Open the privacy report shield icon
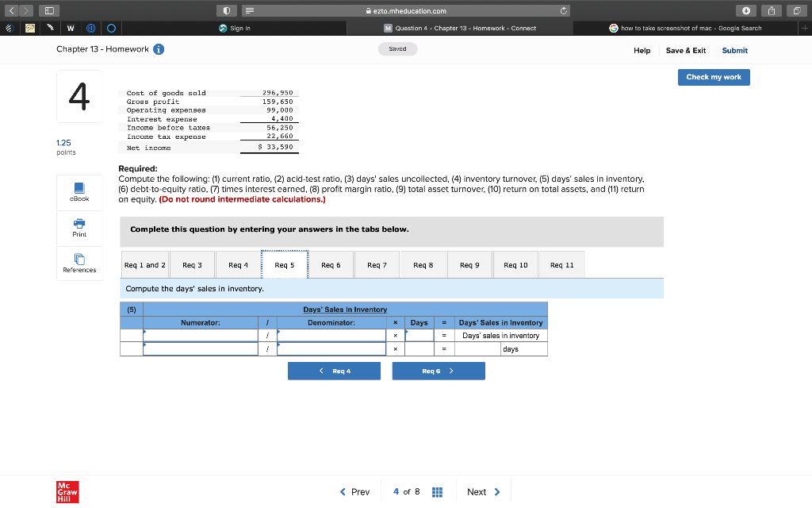812x508 pixels. [x=227, y=10]
